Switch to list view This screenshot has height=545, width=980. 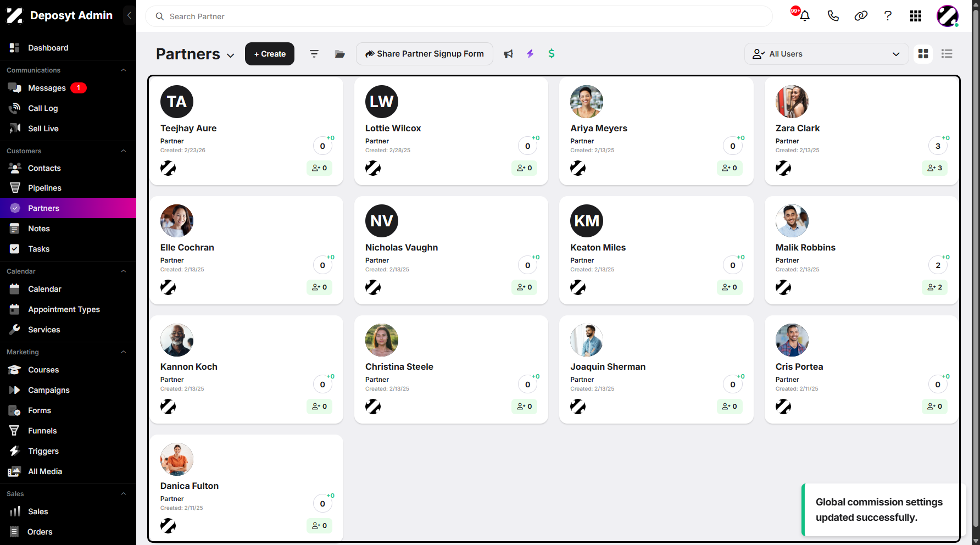[947, 54]
